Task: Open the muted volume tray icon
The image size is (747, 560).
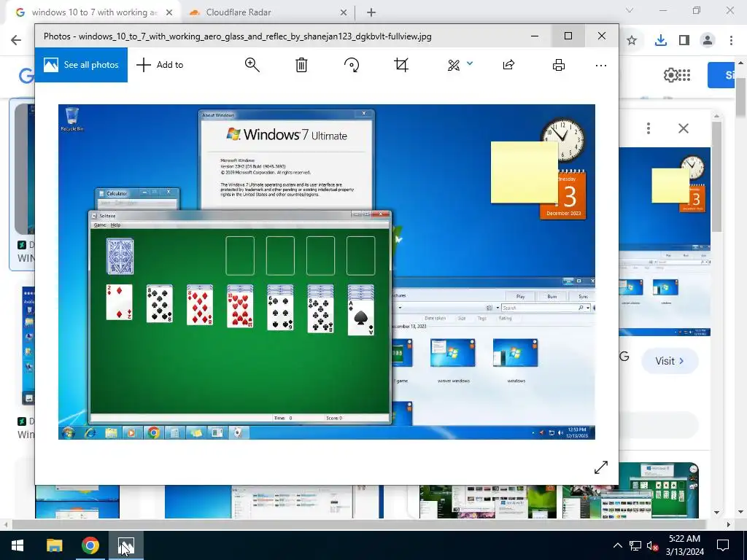Action: pos(652,545)
